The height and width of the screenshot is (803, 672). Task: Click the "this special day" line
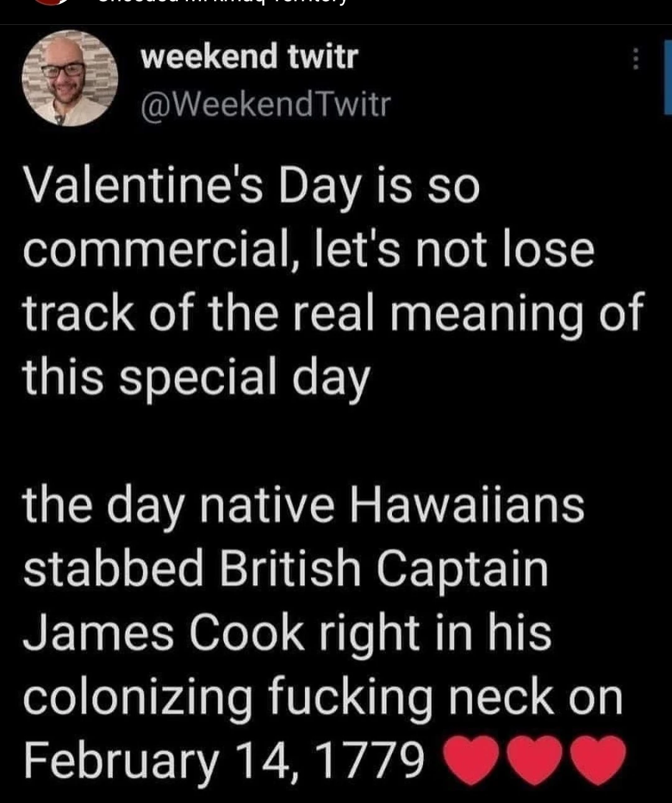[x=197, y=378]
